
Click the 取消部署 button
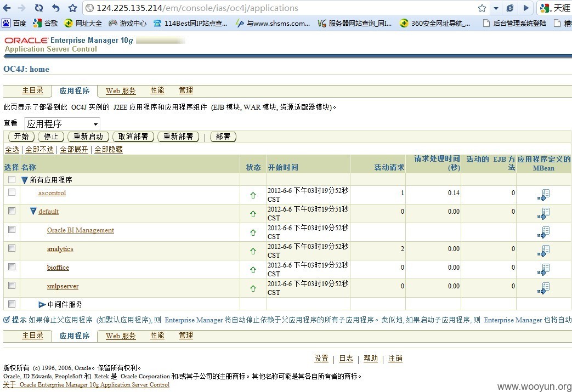click(x=133, y=137)
